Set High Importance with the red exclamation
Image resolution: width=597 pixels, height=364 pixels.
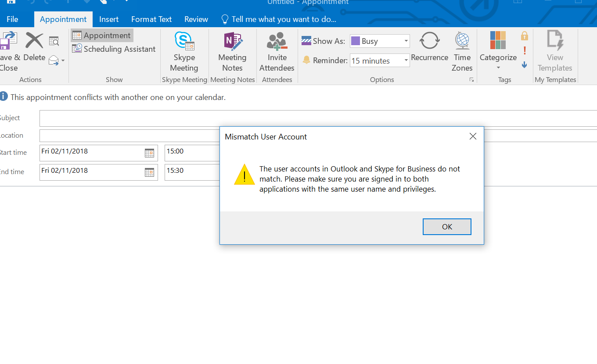[x=525, y=50]
